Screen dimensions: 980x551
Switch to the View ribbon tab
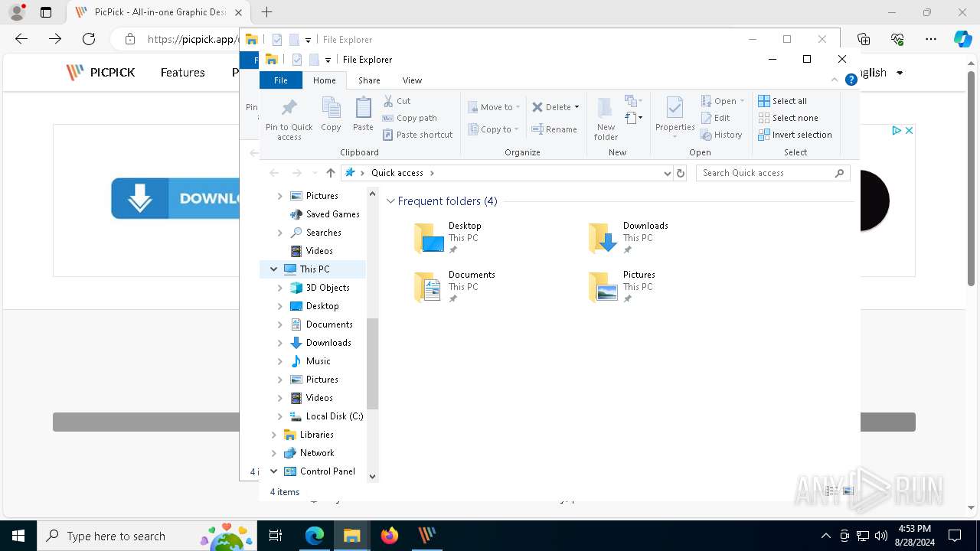[412, 80]
